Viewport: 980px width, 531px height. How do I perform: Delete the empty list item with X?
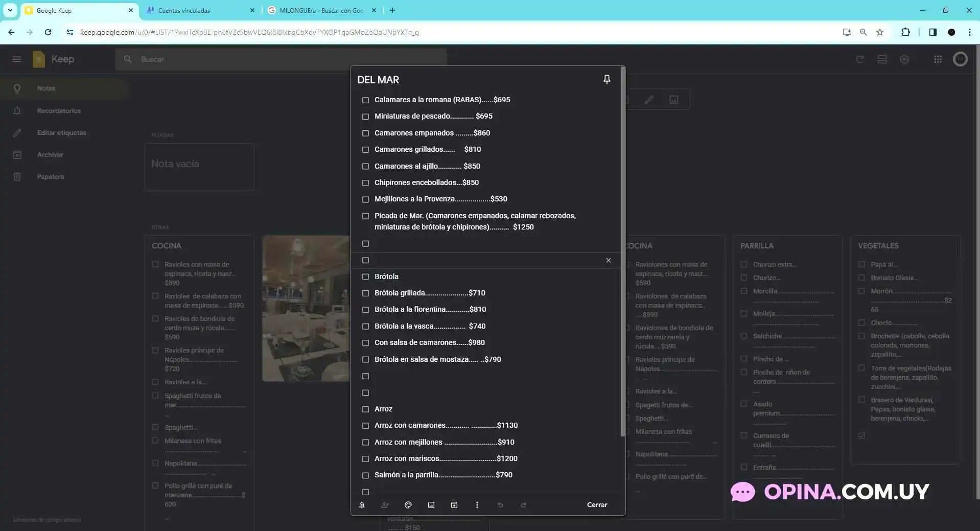(608, 260)
